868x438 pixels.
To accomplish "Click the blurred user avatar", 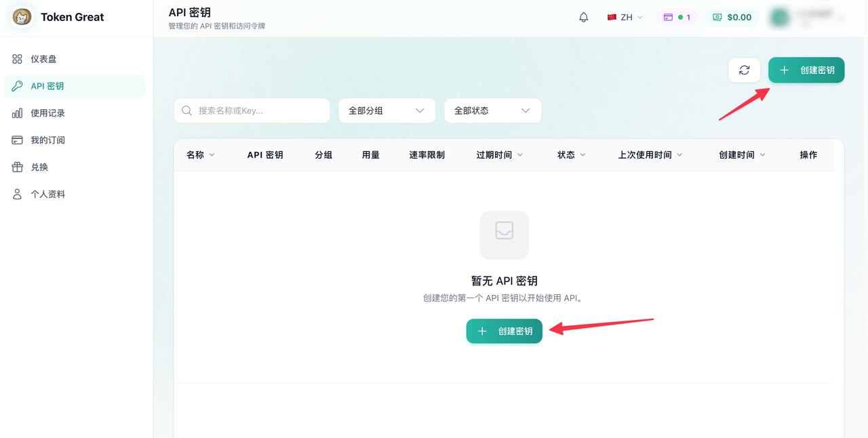I will pos(780,18).
